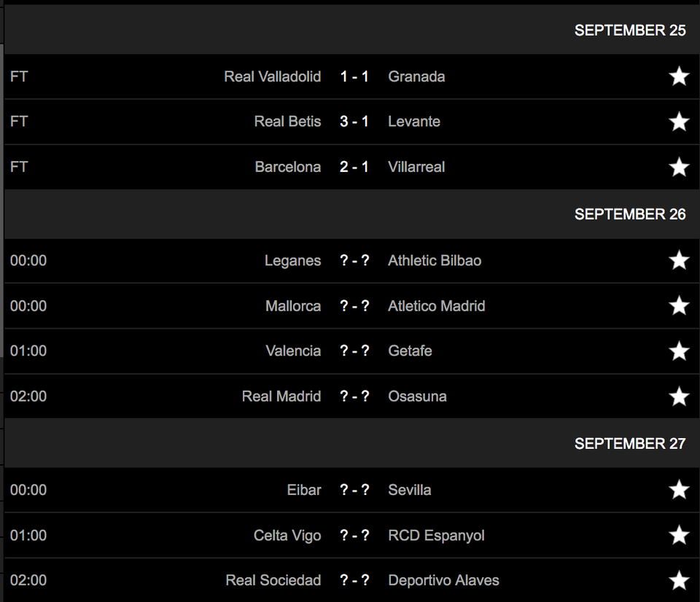Click the Athletic Bilbao team name

435,260
